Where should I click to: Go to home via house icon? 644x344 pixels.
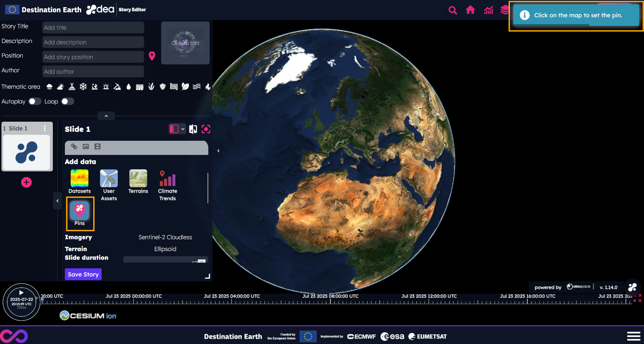coord(470,10)
